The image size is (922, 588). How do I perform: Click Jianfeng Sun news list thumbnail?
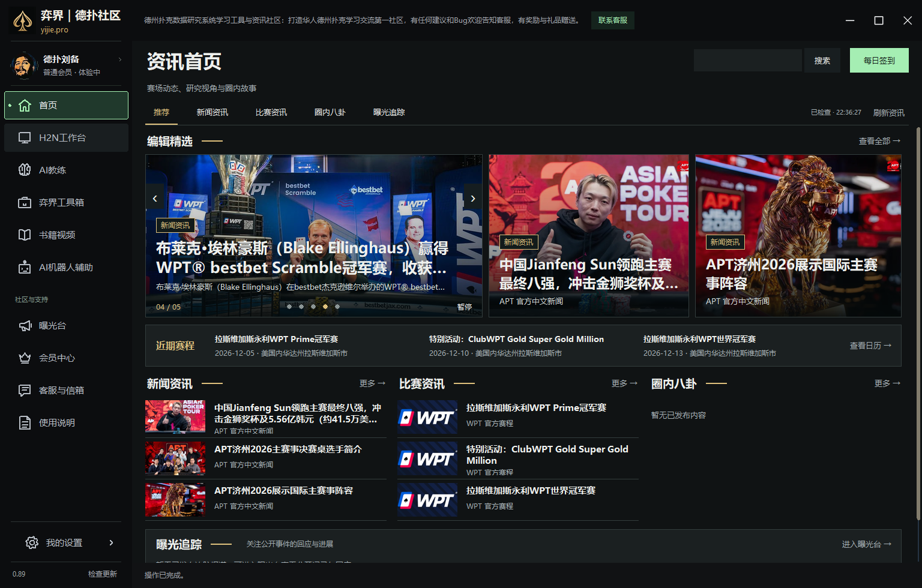(175, 416)
